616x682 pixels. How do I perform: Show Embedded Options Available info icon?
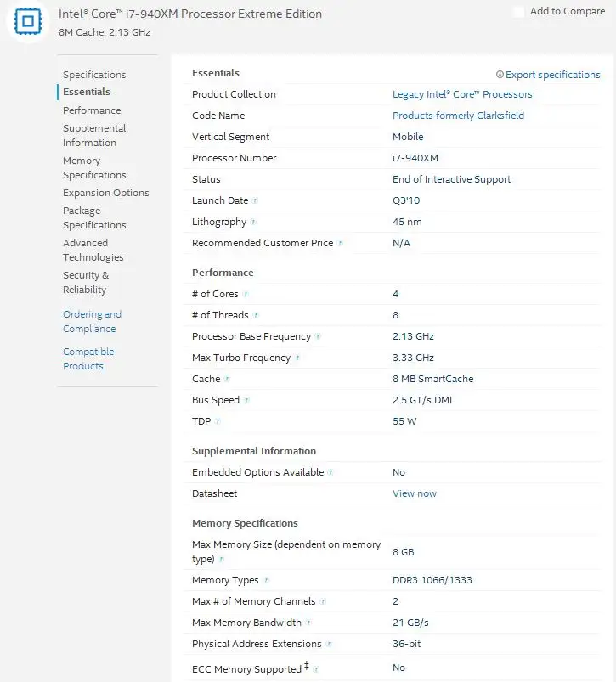pyautogui.click(x=331, y=472)
